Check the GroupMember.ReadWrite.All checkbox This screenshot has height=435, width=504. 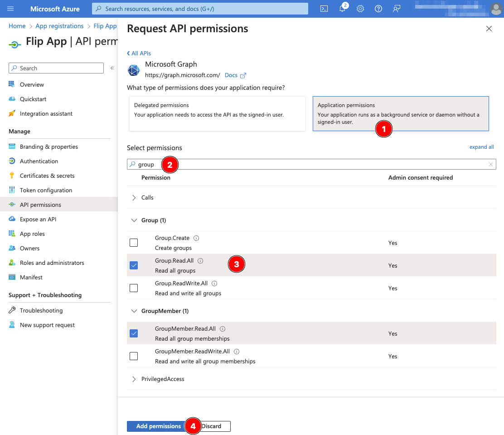(134, 356)
